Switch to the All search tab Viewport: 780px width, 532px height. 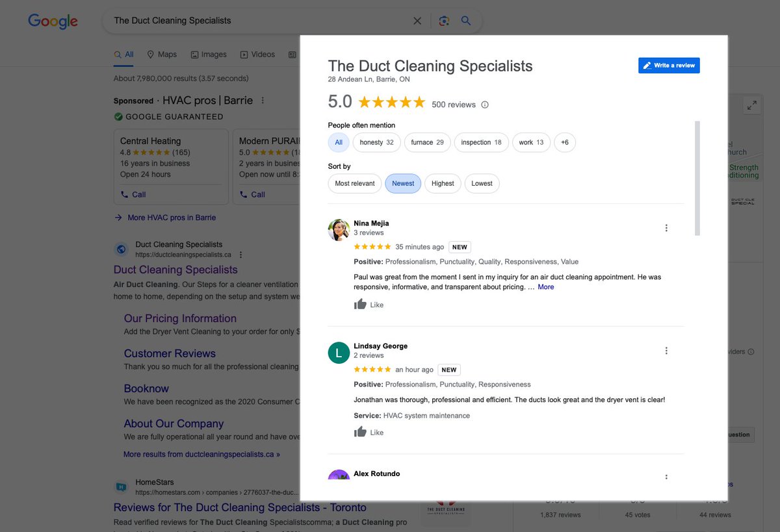(x=123, y=55)
